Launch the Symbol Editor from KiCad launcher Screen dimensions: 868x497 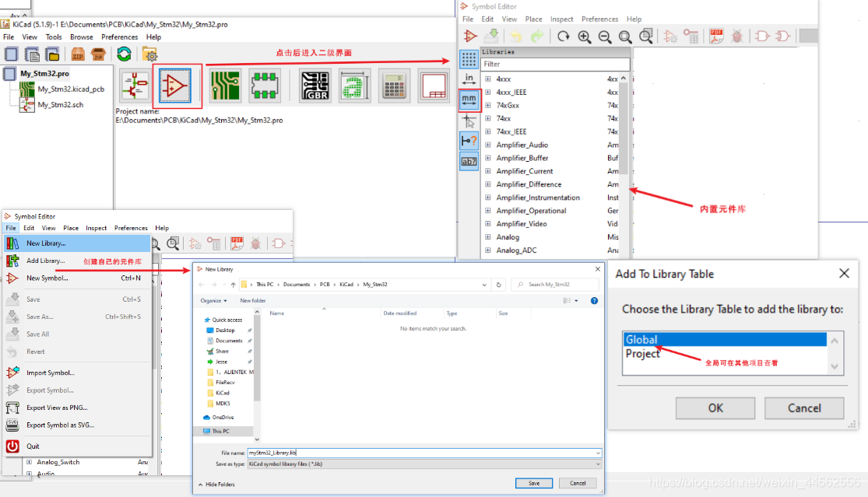pyautogui.click(x=175, y=86)
